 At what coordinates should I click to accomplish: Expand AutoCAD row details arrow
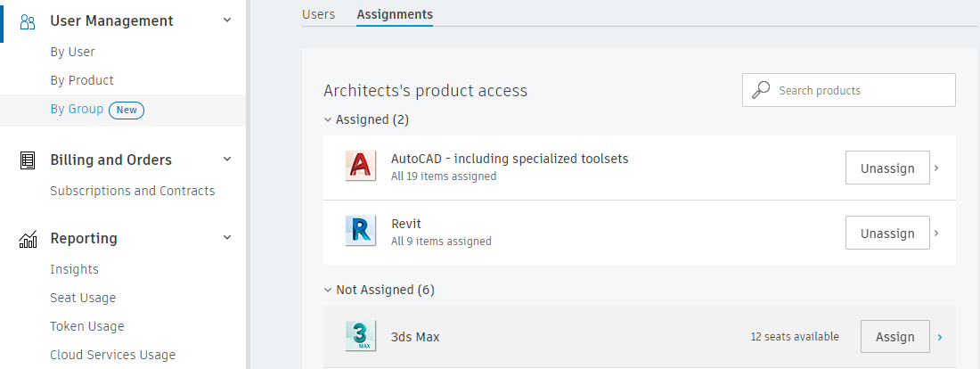(x=936, y=168)
